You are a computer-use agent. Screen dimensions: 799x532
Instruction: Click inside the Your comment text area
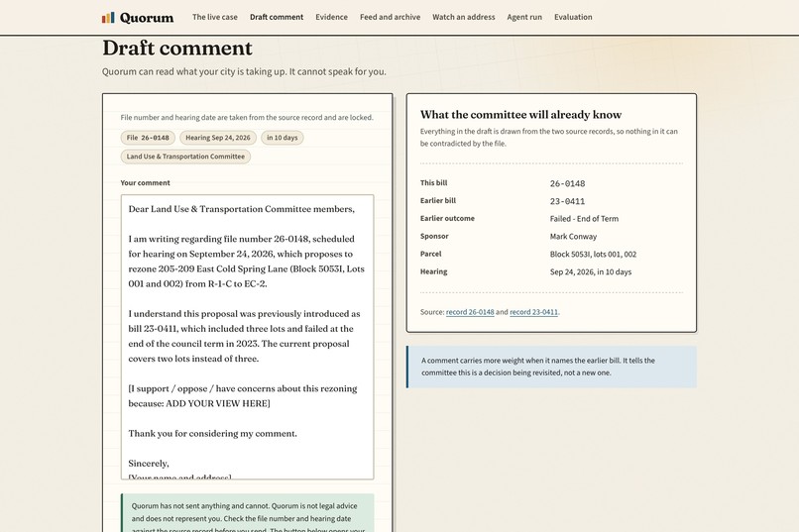[247, 337]
